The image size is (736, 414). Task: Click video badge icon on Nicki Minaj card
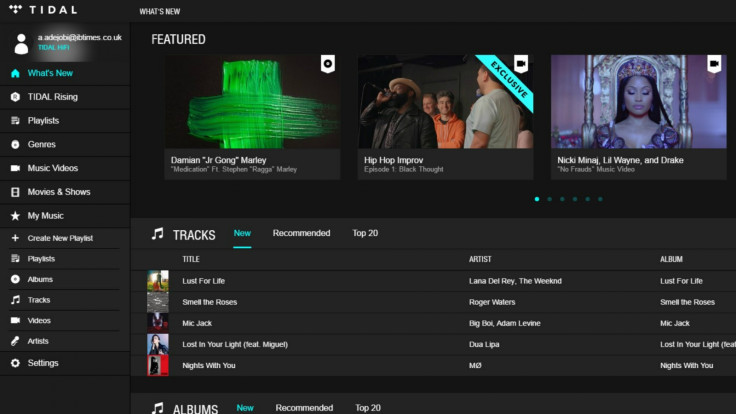click(714, 64)
